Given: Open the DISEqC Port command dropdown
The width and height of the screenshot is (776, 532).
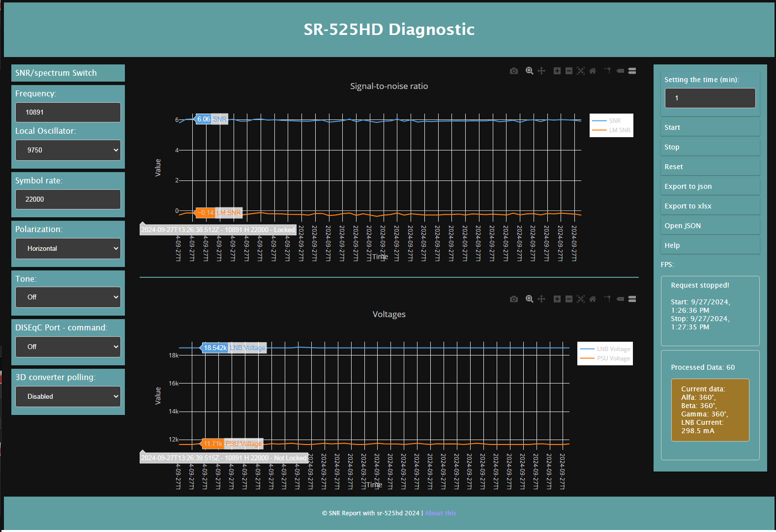Looking at the screenshot, I should 68,347.
